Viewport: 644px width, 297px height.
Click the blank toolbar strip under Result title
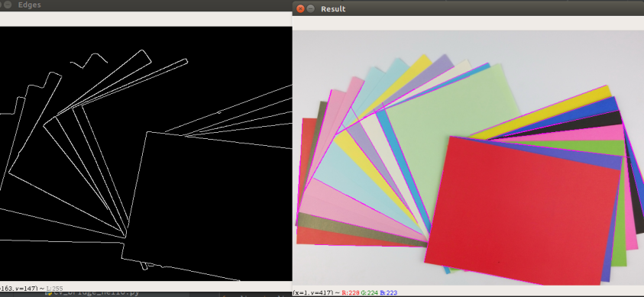(468, 24)
